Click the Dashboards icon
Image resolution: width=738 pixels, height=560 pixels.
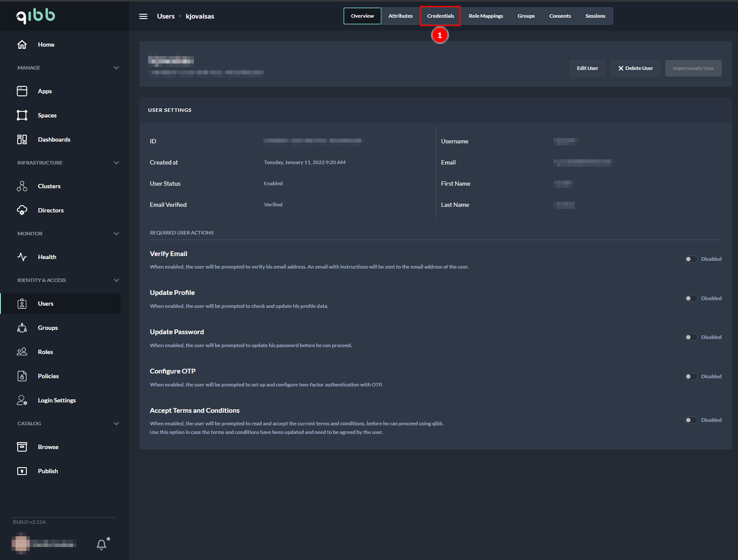point(22,139)
